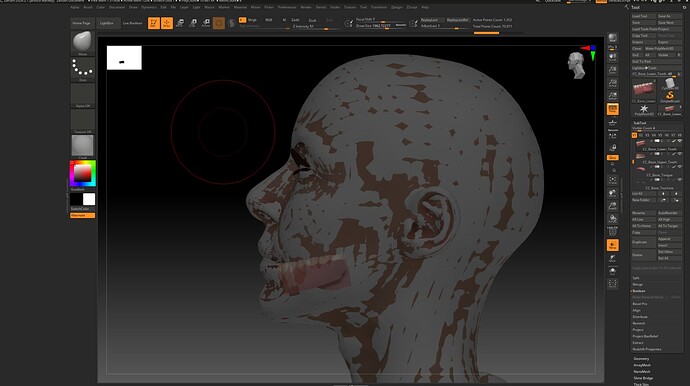
Task: Adjust the Draw Size slider
Action: pos(381,26)
